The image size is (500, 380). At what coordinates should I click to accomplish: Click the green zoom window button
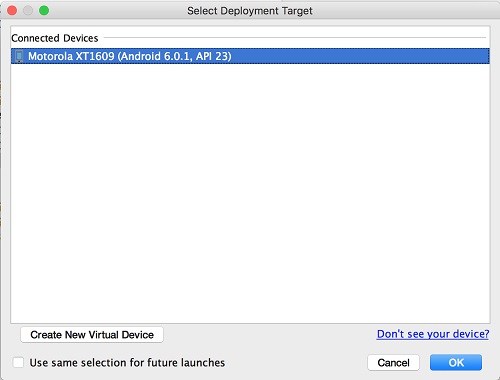44,11
